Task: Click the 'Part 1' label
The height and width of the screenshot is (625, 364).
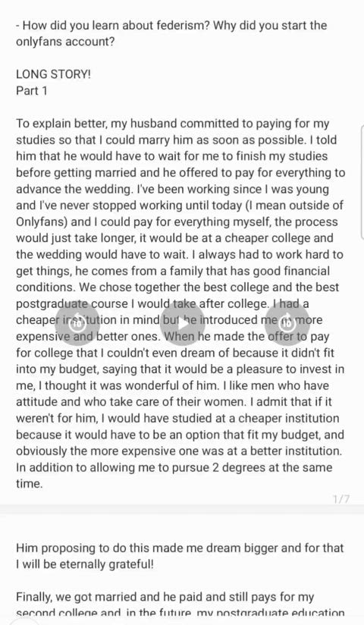Action: [32, 90]
